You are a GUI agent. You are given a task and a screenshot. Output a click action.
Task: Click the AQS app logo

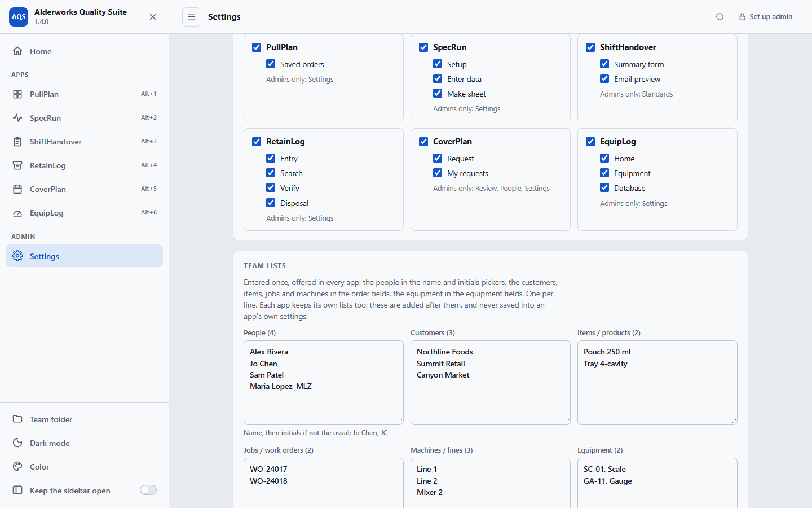19,17
